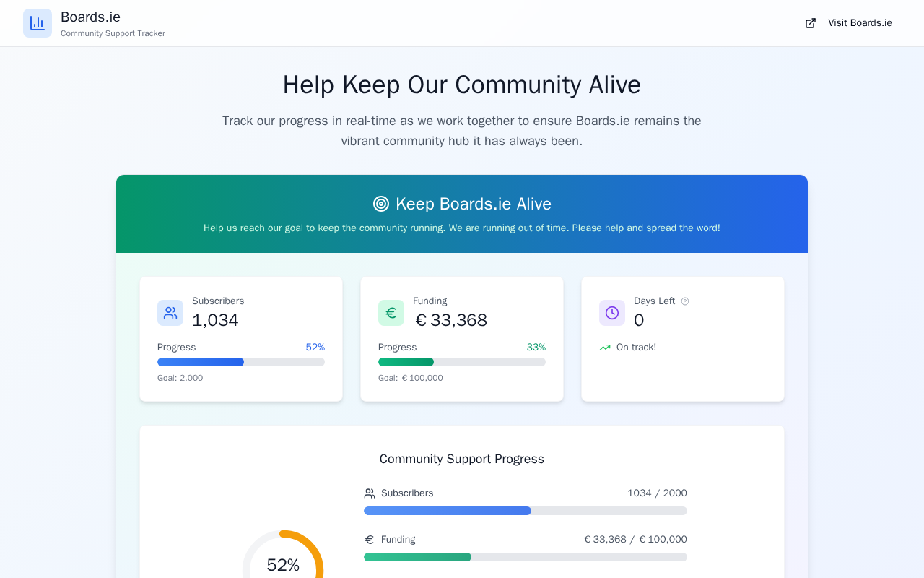Click the On track! status text

(636, 348)
